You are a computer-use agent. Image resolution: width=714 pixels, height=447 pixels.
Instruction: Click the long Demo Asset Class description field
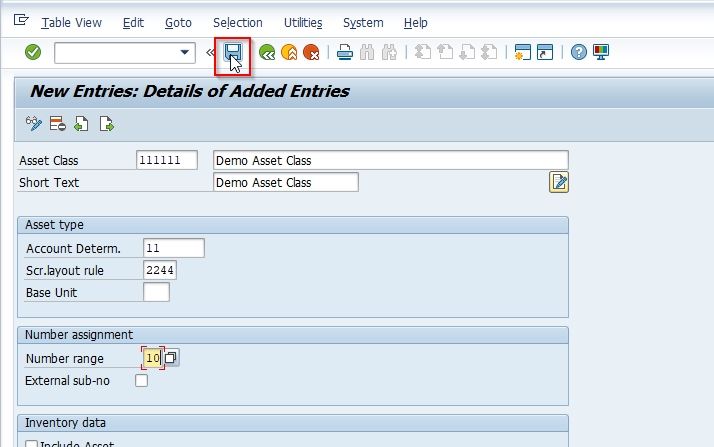pyautogui.click(x=391, y=160)
